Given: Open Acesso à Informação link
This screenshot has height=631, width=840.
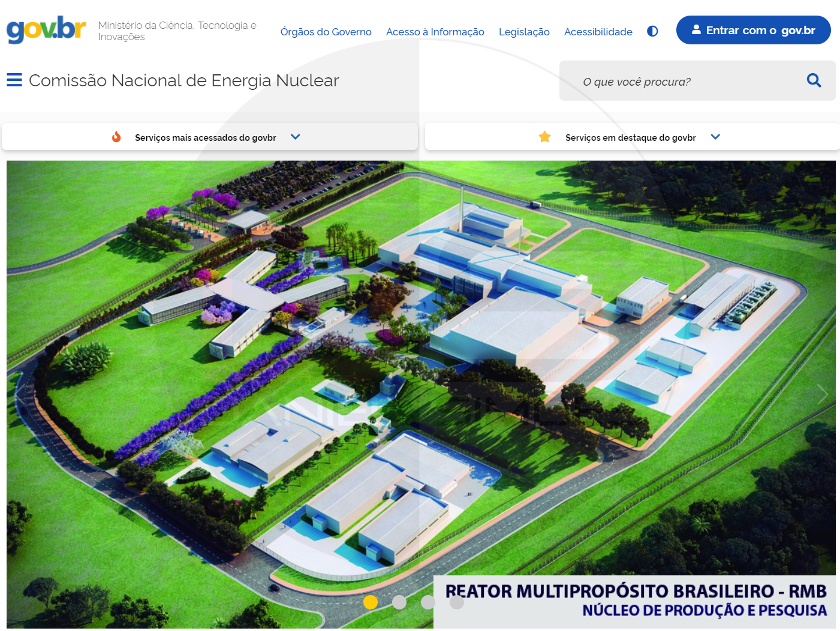Looking at the screenshot, I should click(x=435, y=32).
